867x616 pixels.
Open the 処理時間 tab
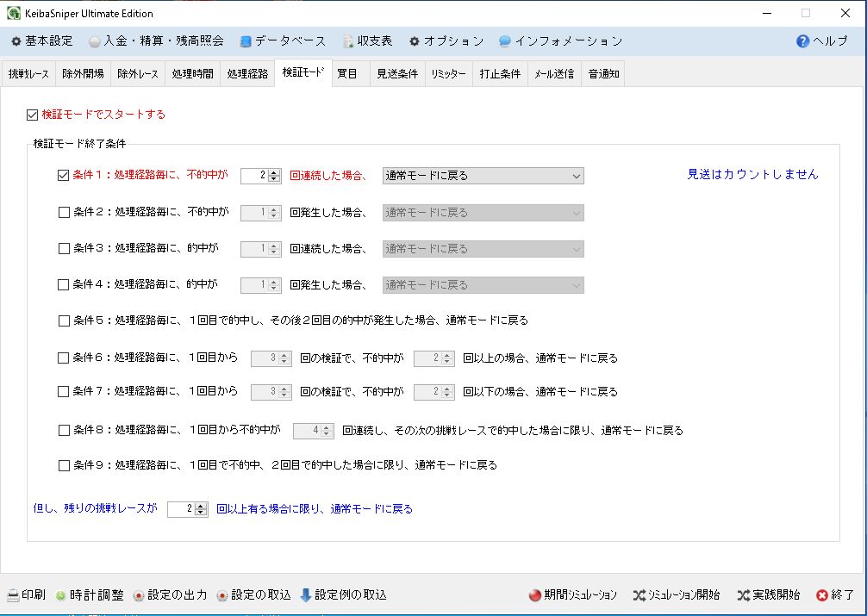(192, 73)
